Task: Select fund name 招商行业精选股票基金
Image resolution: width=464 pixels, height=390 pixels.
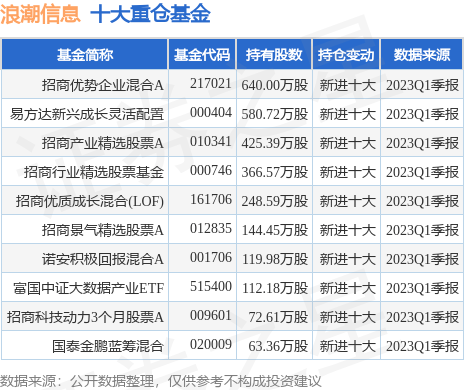Action: click(x=94, y=172)
